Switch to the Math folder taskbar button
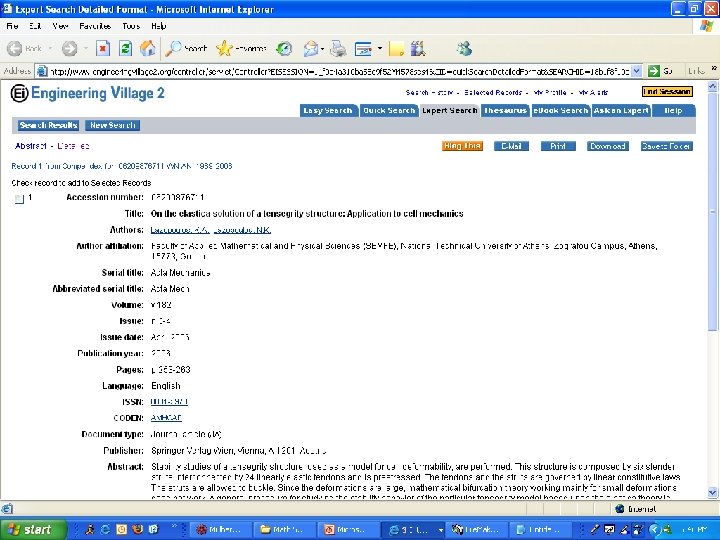This screenshot has height=540, width=720. point(287,529)
